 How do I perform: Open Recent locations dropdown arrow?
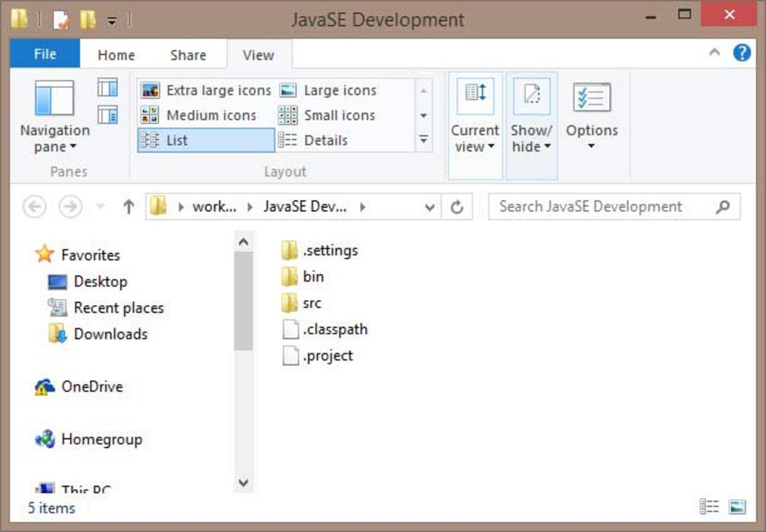101,206
